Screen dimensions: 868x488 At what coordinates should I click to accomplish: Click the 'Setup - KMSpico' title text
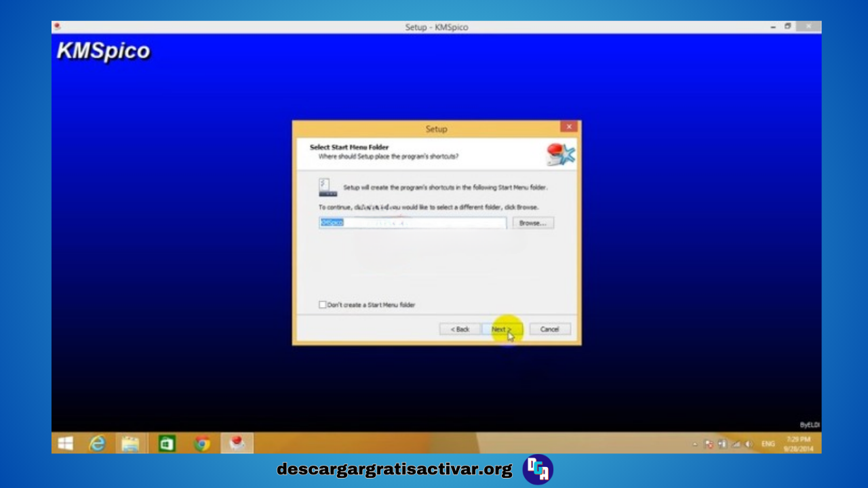(x=437, y=27)
